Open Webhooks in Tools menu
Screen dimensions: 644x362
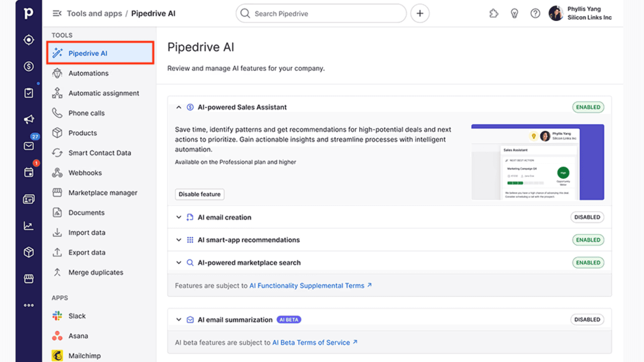click(x=100, y=173)
